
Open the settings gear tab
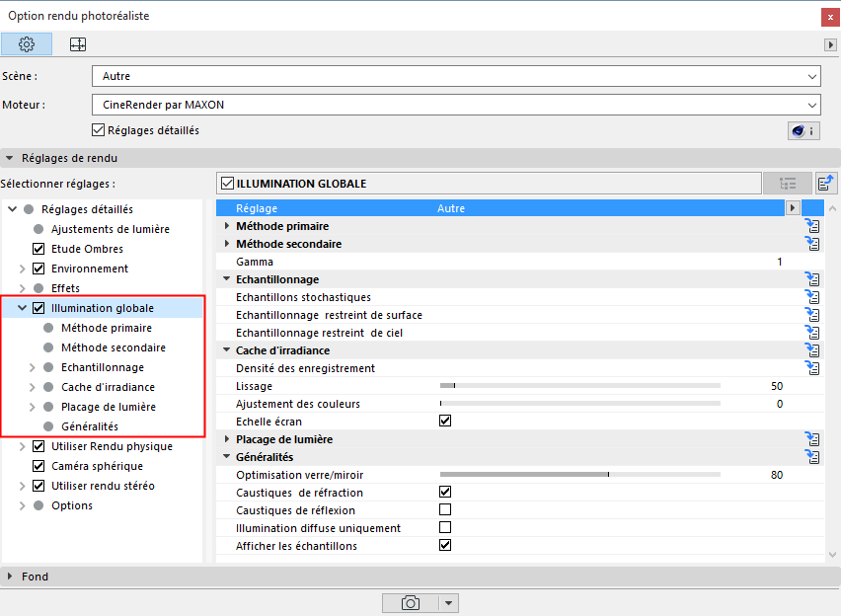(x=27, y=44)
